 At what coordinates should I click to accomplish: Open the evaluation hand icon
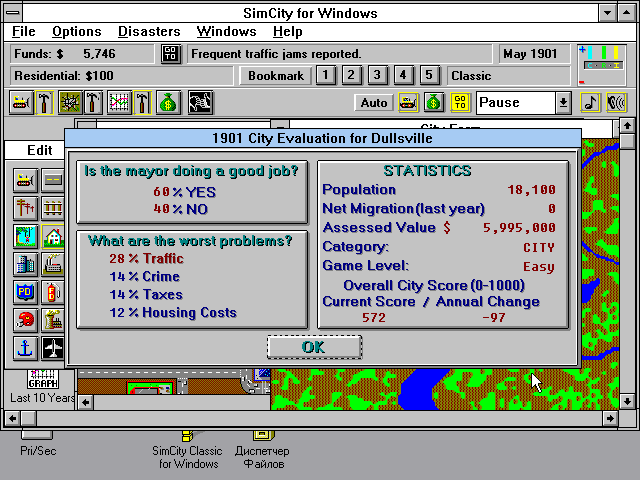pyautogui.click(x=200, y=102)
